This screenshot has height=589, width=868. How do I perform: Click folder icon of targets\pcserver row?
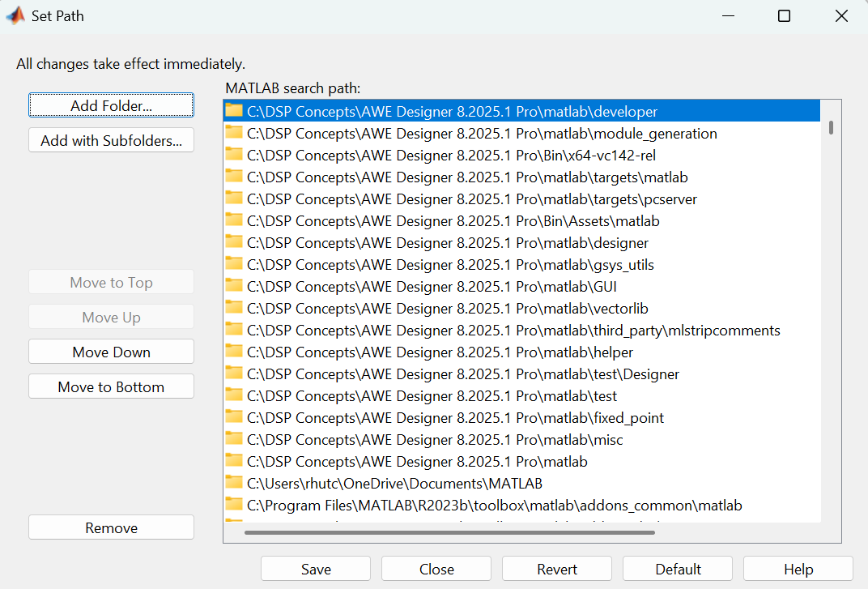(234, 198)
